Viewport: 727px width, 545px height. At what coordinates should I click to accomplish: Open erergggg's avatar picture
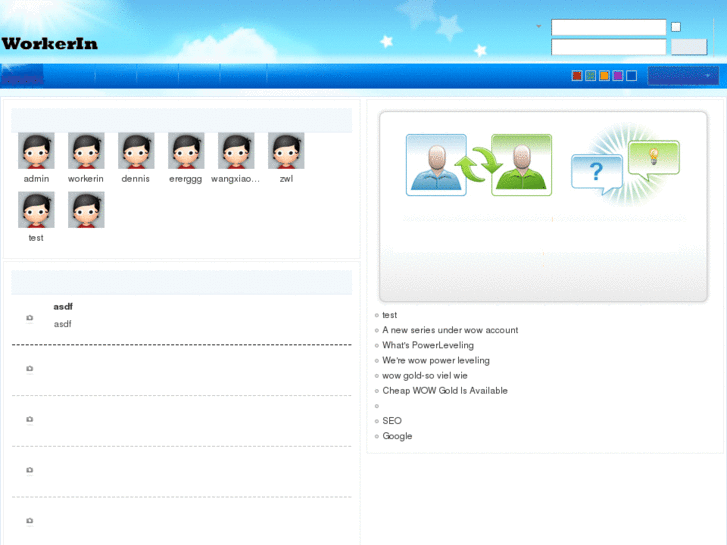(186, 151)
